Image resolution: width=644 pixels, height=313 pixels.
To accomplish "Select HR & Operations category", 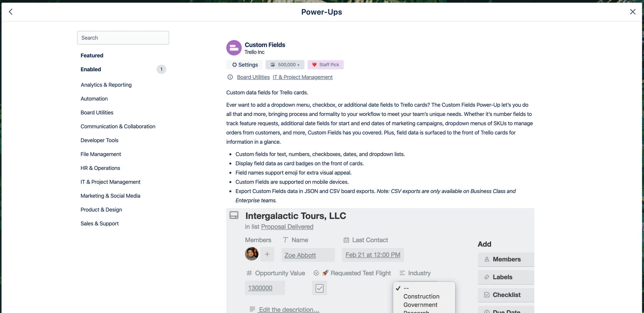I will [x=100, y=168].
